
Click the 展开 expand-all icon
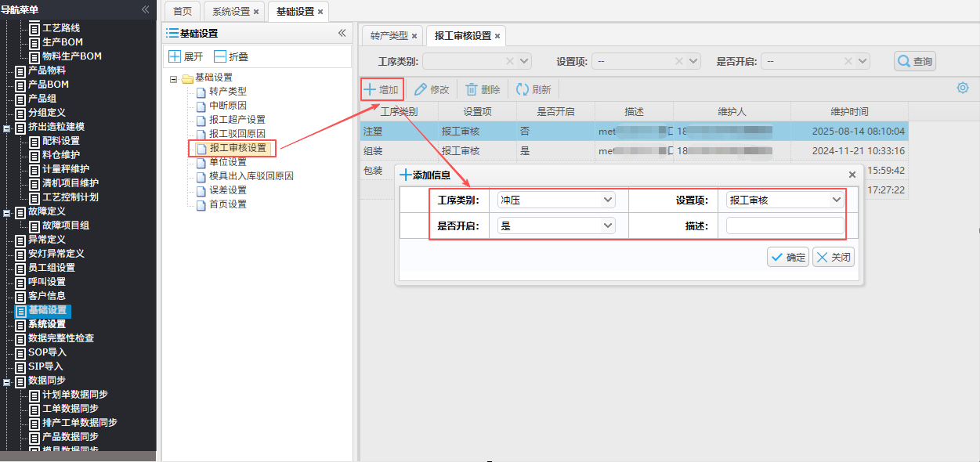tap(175, 56)
